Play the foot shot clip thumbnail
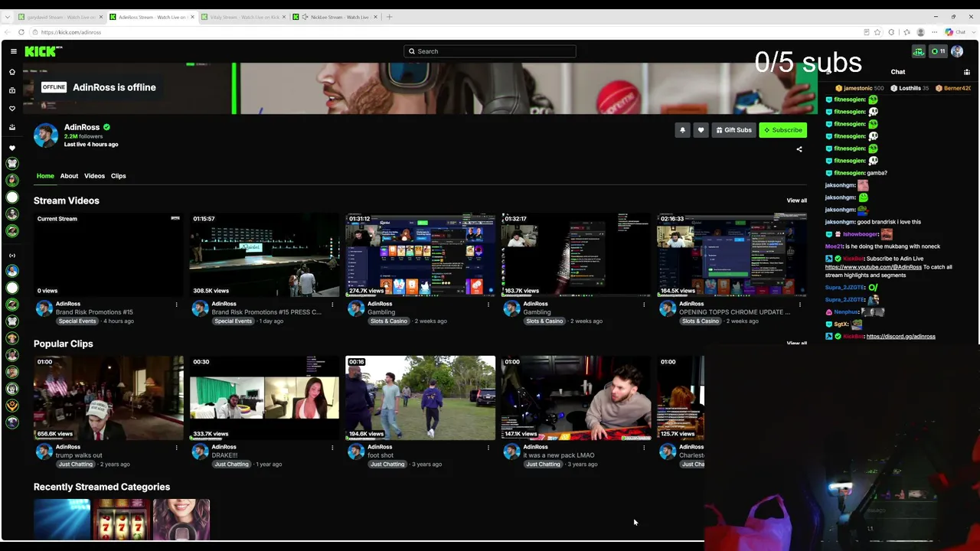Image resolution: width=980 pixels, height=551 pixels. pyautogui.click(x=420, y=398)
